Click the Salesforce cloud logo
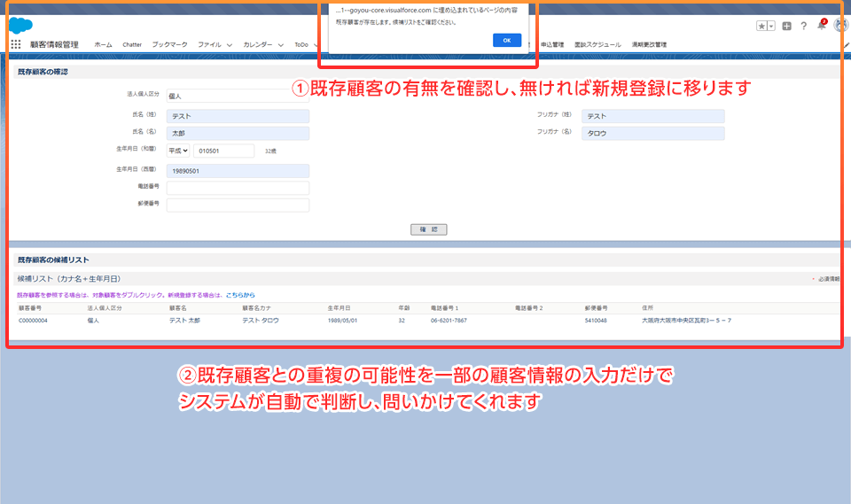Image resolution: width=851 pixels, height=504 pixels. click(20, 25)
